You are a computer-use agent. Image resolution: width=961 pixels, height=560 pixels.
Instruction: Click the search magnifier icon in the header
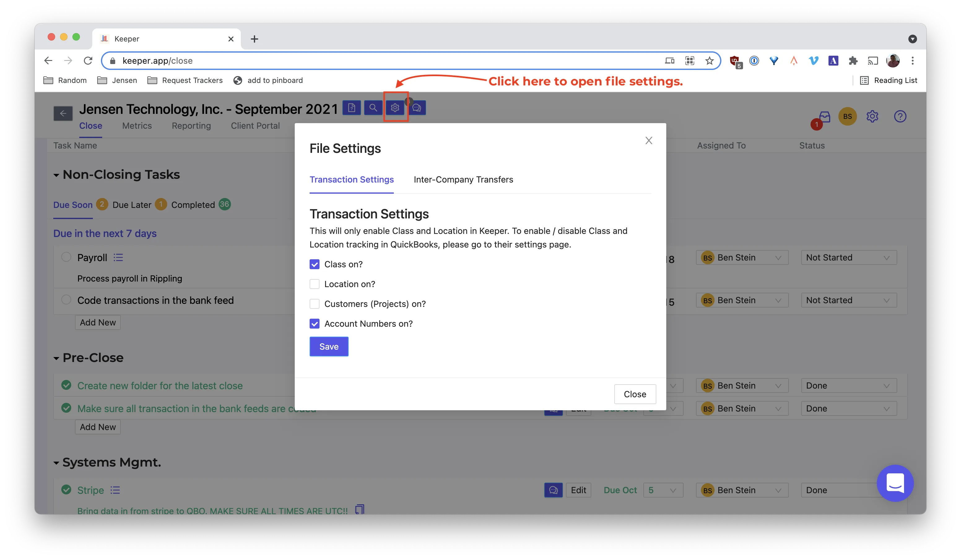pyautogui.click(x=373, y=108)
